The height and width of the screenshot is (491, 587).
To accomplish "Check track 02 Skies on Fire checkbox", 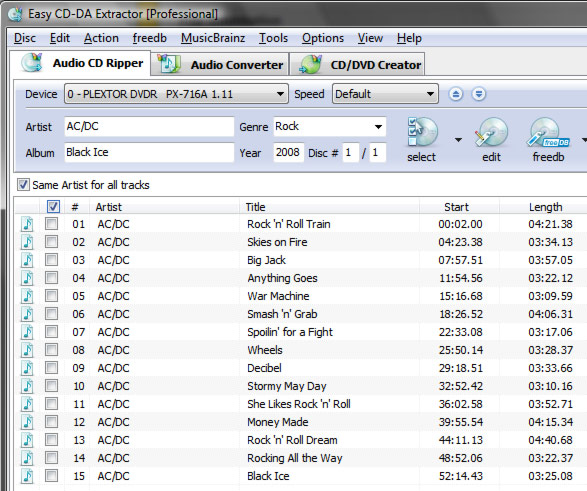I will pos(51,242).
